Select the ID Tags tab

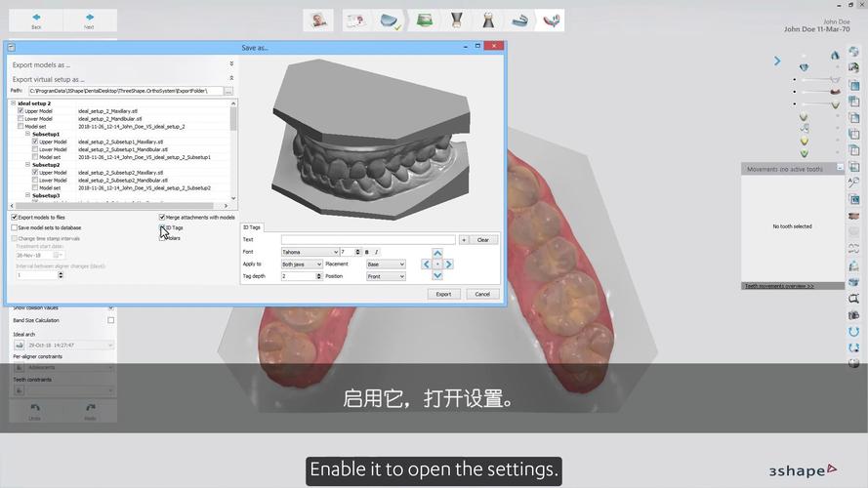click(252, 227)
